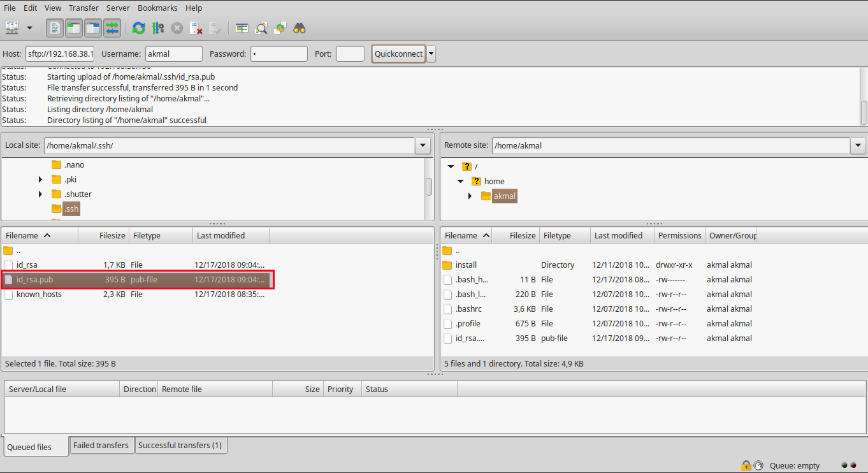The image size is (868, 473).
Task: Click the padlock encryption icon in status bar
Action: 746,465
